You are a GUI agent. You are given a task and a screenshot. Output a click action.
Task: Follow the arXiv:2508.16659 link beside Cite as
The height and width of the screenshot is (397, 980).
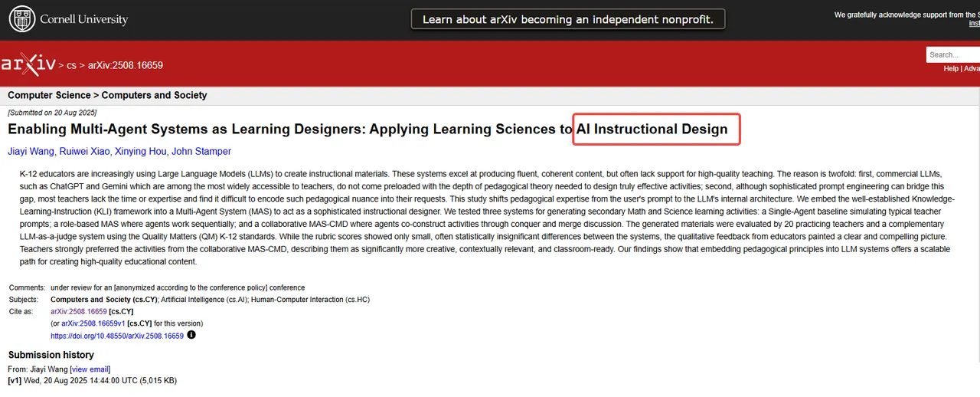(x=78, y=311)
